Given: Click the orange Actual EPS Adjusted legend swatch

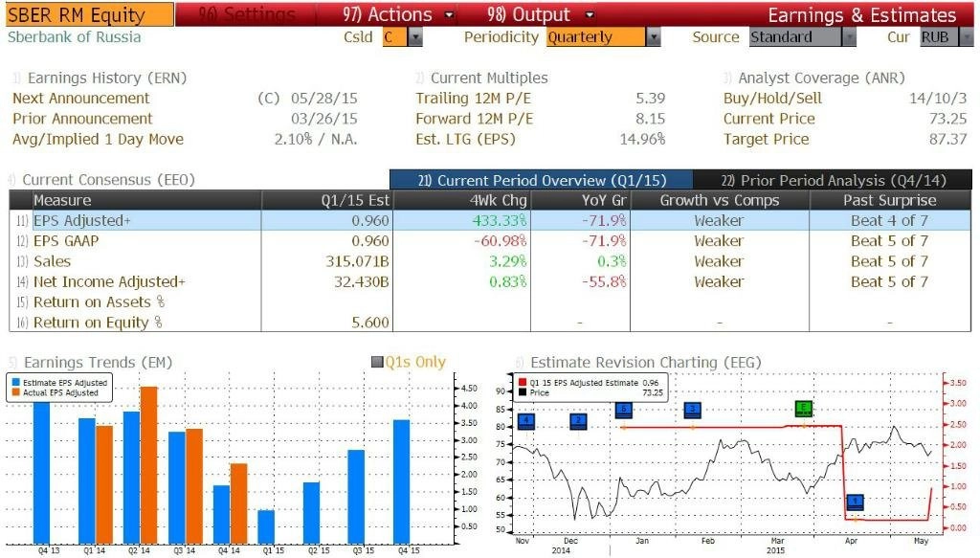Looking at the screenshot, I should click(15, 392).
